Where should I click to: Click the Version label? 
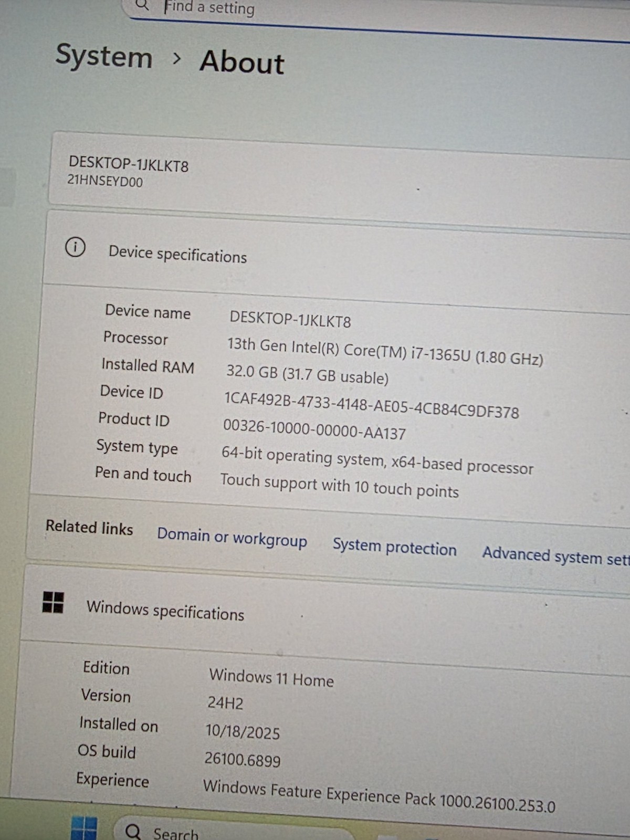pos(106,696)
